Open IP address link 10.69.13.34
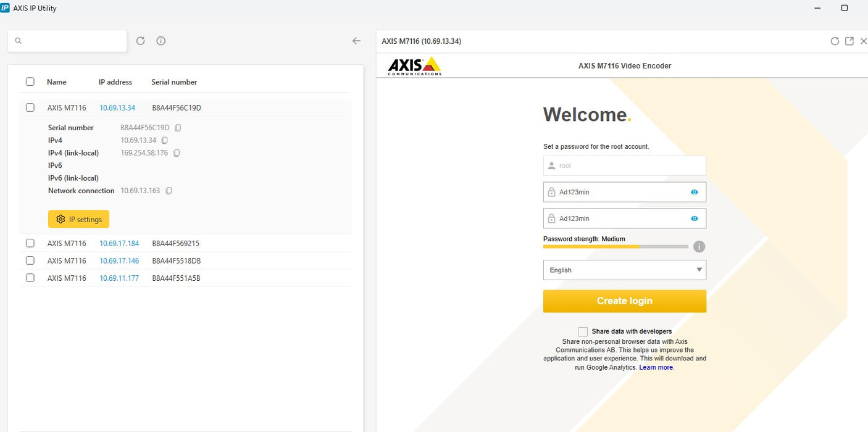868x432 pixels. (117, 107)
